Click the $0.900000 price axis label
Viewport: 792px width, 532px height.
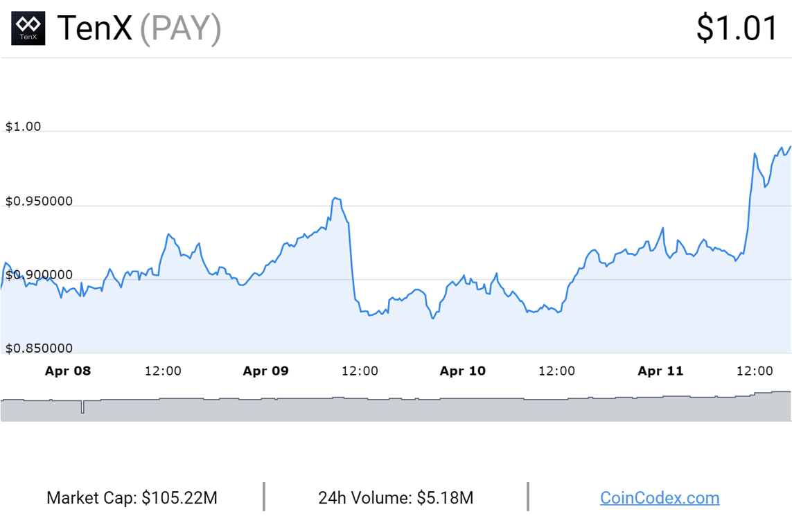(39, 276)
